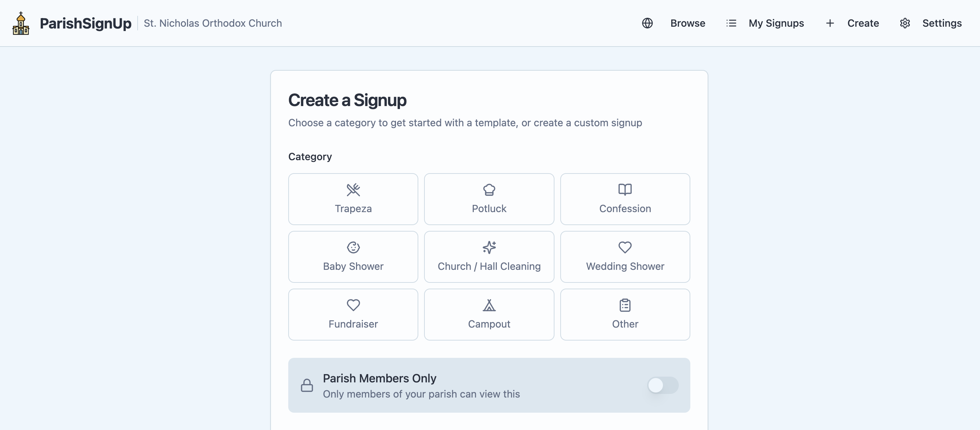
Task: Click the Baby Shower face icon
Action: pyautogui.click(x=353, y=247)
